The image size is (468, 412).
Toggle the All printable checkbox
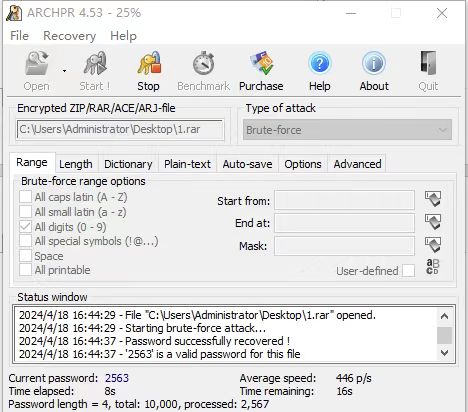point(25,270)
